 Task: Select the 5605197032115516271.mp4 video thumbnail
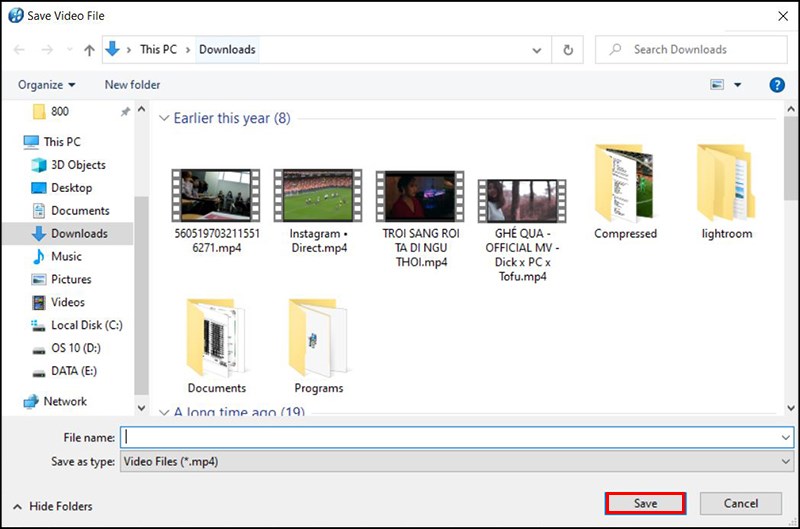click(216, 195)
